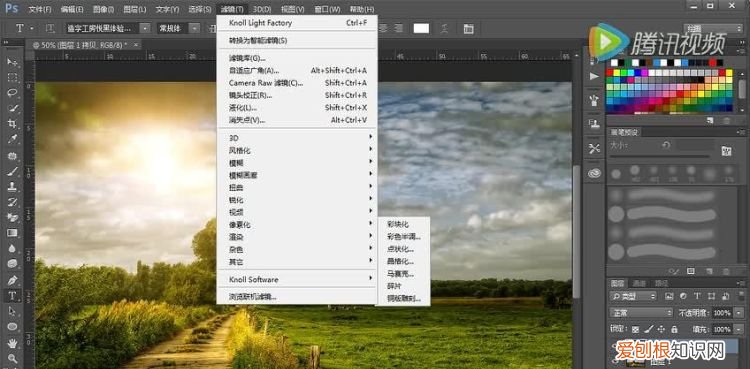Select the Lasso tool
Image resolution: width=750 pixels, height=369 pixels.
tap(12, 93)
